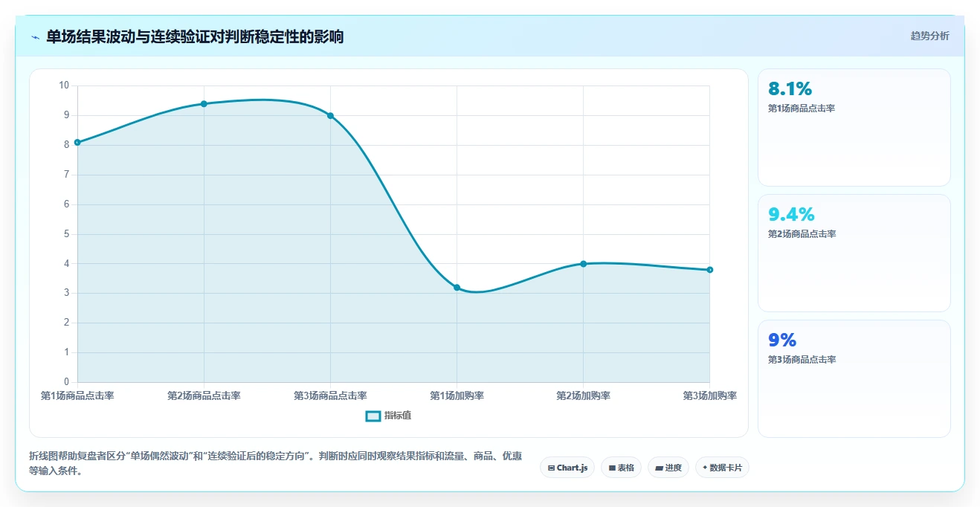Click the lightning icon beside the title
980x507 pixels.
tap(35, 36)
